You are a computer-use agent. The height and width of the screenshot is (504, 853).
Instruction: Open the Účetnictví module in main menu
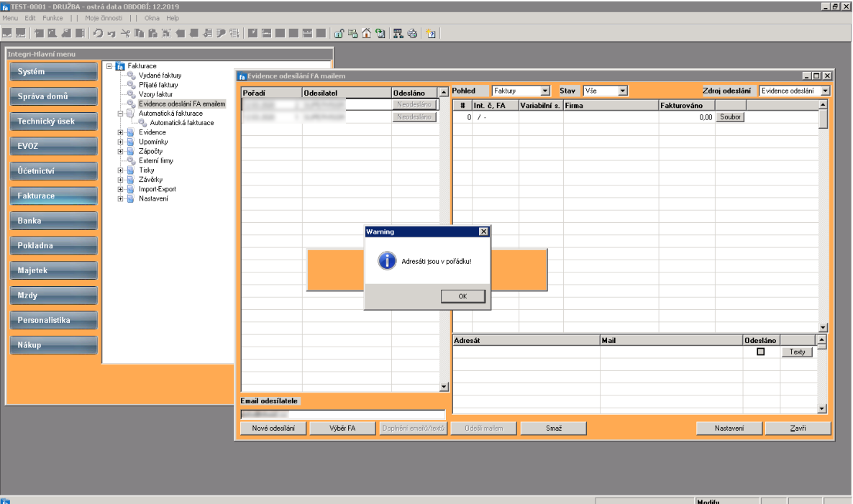pyautogui.click(x=53, y=170)
